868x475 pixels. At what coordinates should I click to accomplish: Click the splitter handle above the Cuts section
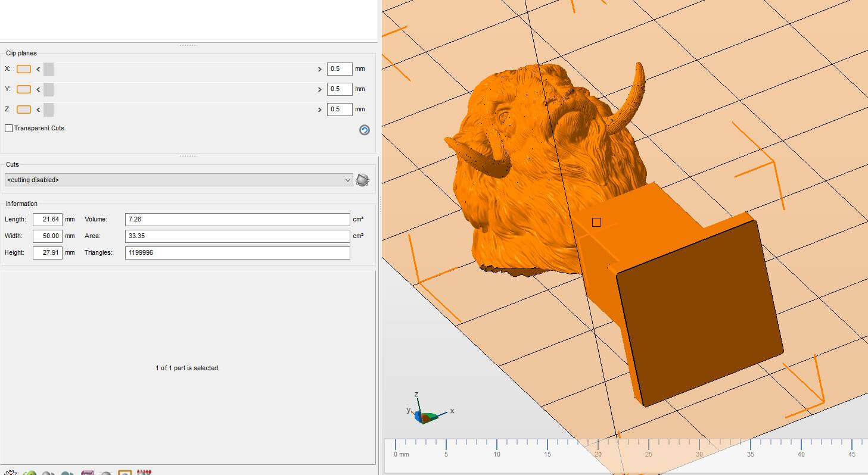(x=188, y=156)
